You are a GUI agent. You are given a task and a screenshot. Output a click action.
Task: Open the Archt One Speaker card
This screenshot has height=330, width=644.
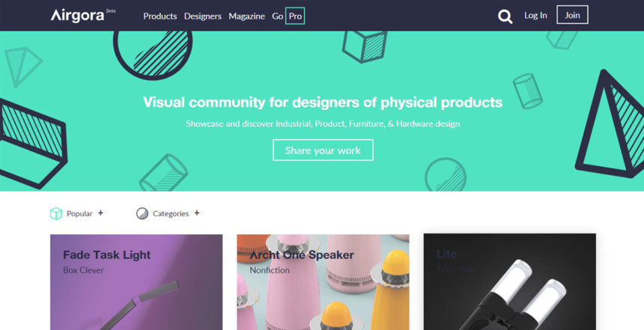point(323,282)
